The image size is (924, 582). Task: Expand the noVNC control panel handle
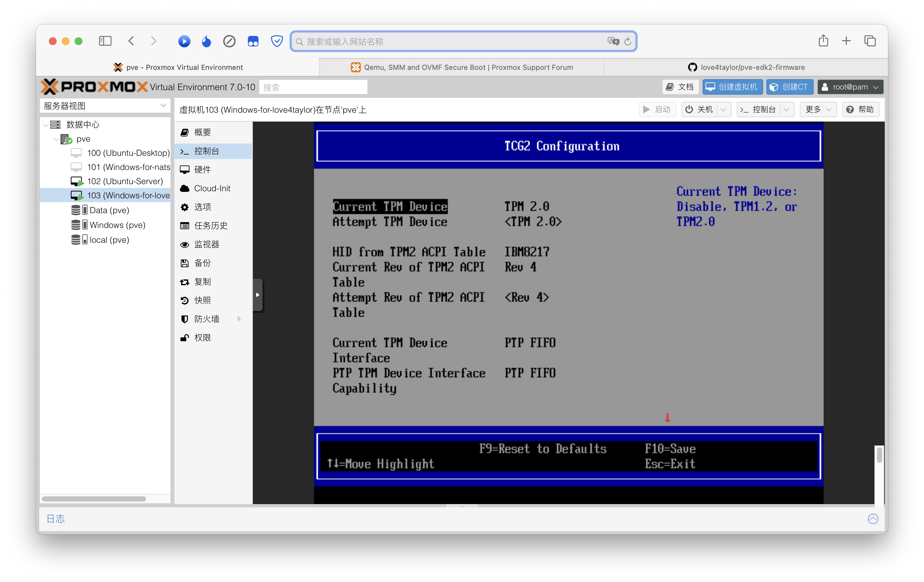pyautogui.click(x=258, y=295)
